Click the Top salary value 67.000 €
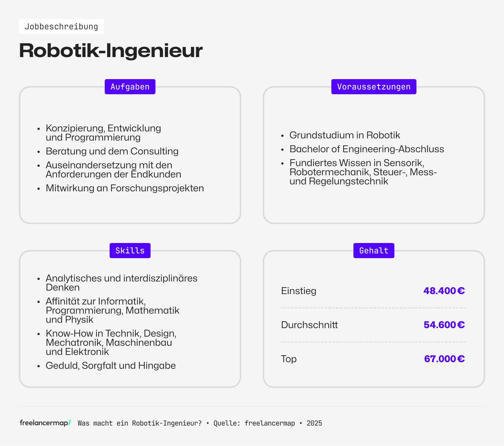 pos(444,359)
